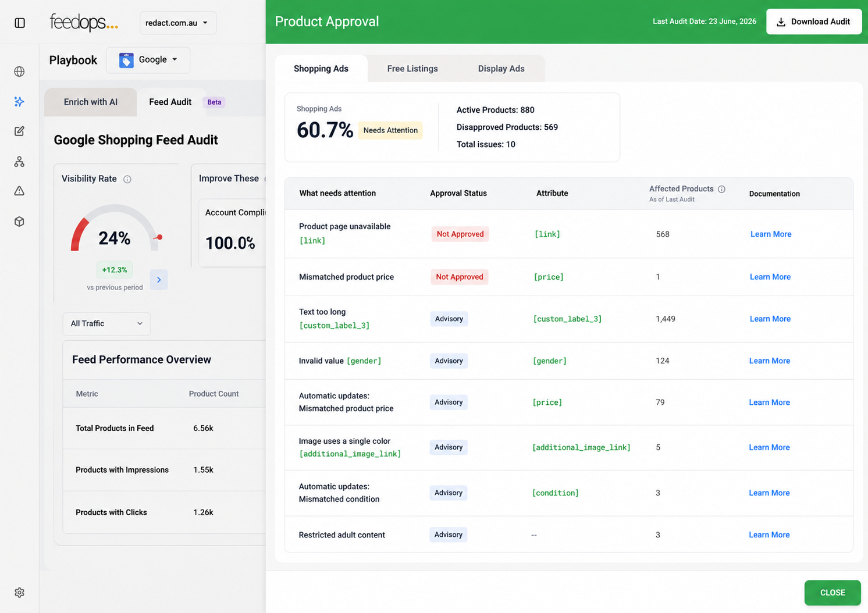This screenshot has height=613, width=868.
Task: Click the Attribute column header
Action: point(552,193)
